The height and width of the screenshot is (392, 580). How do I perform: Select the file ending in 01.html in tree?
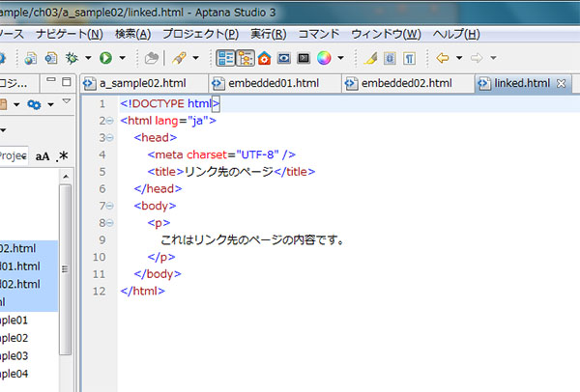[x=20, y=266]
